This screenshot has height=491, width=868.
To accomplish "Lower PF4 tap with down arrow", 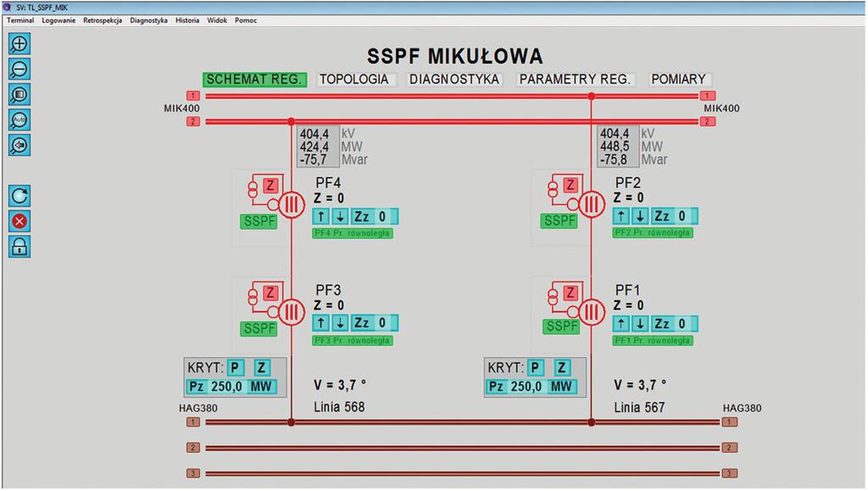I will (x=341, y=216).
